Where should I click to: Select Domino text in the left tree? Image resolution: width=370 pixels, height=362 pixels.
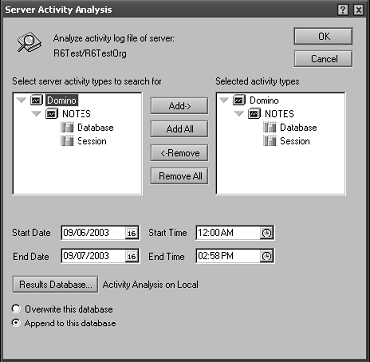coord(62,100)
